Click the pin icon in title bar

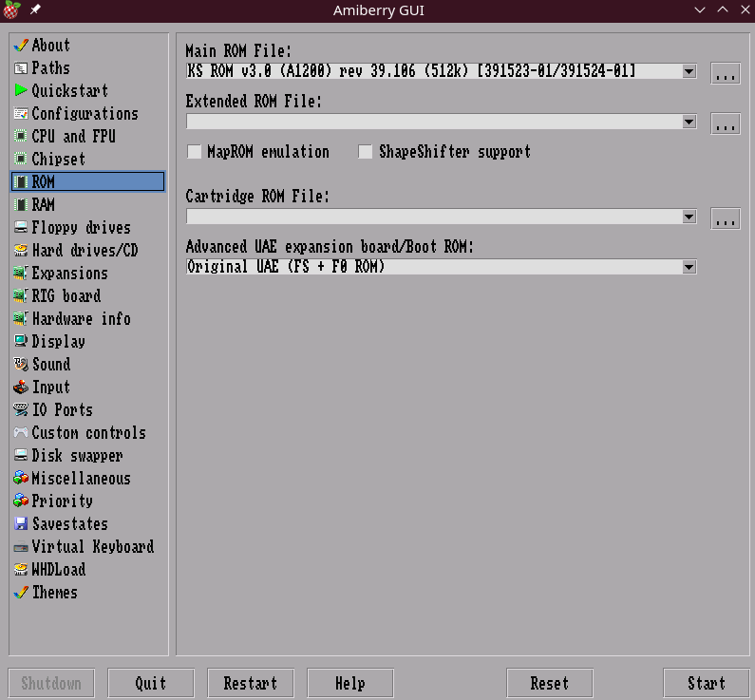[35, 9]
